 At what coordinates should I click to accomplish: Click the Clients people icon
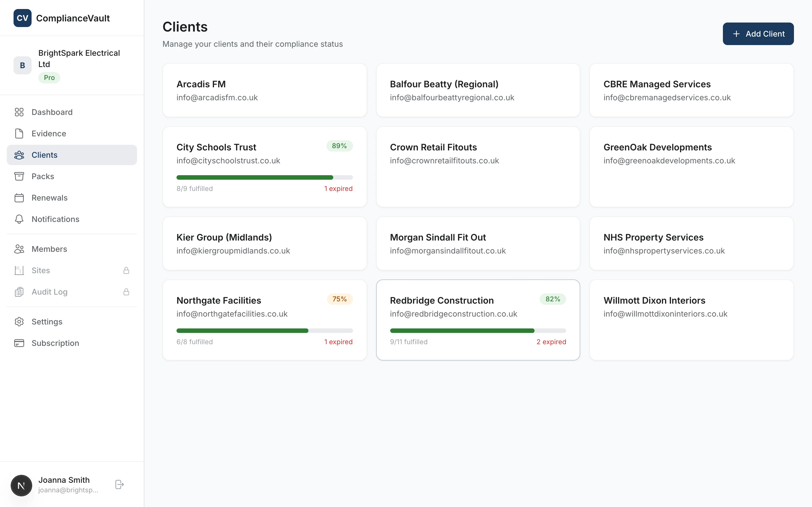pyautogui.click(x=19, y=155)
